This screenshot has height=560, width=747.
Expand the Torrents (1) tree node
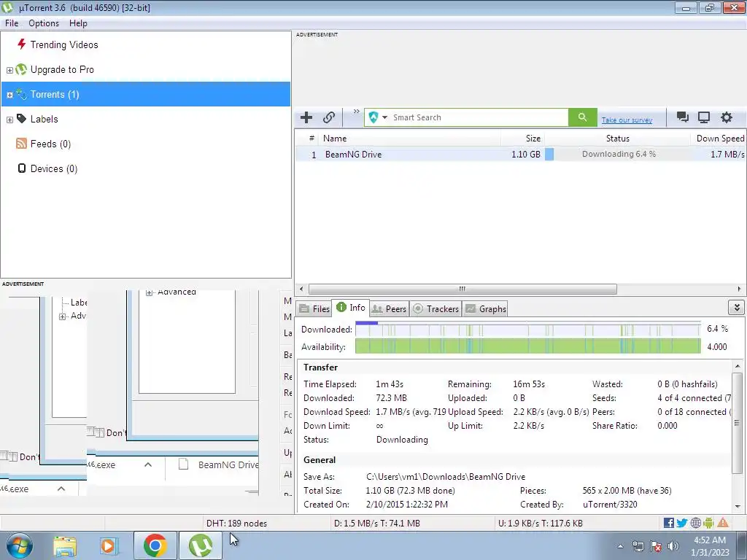point(9,95)
